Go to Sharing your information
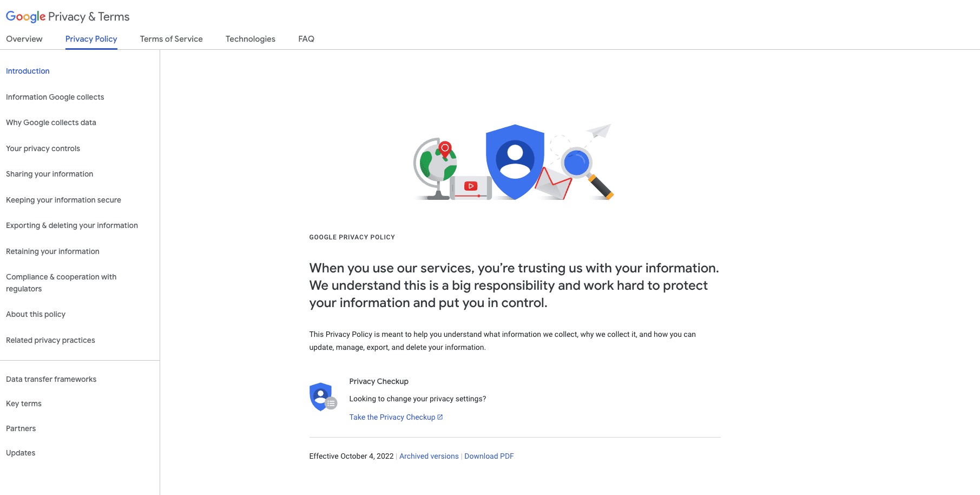 49,174
